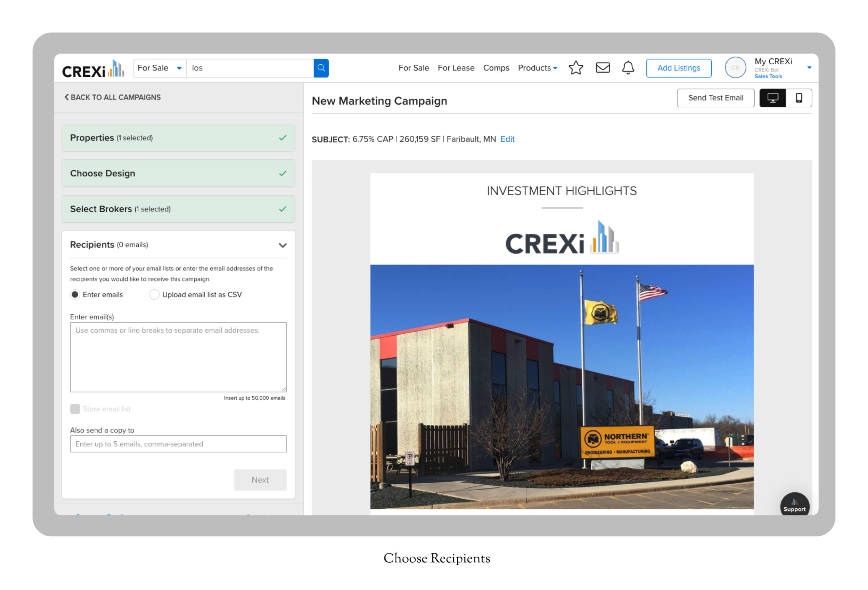The image size is (868, 590).
Task: Open notifications bell icon
Action: click(628, 68)
